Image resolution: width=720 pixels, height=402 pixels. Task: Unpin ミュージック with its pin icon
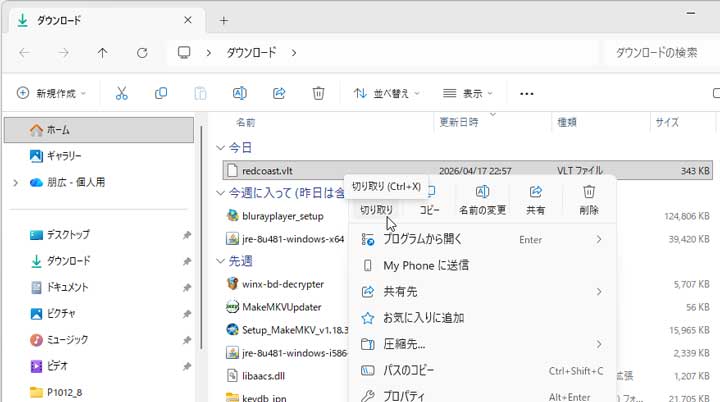click(187, 340)
